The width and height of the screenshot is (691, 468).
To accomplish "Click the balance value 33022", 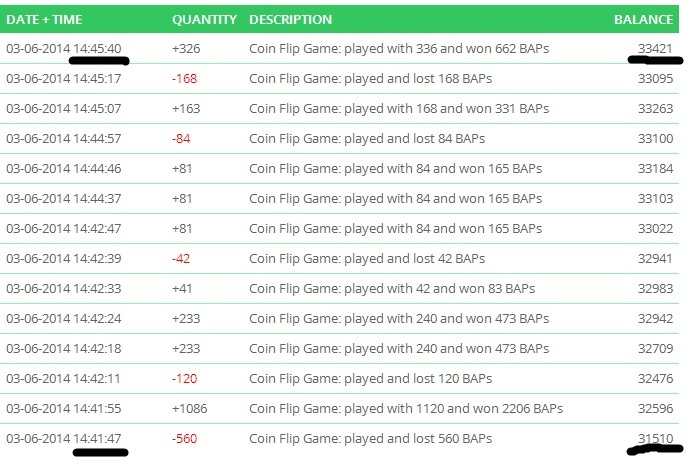I will 654,228.
